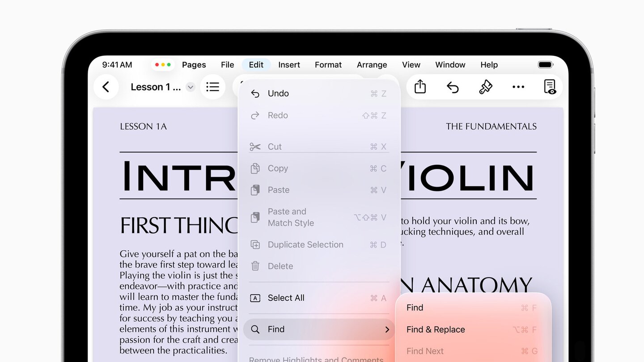Click the ANATOMY heading text

476,285
